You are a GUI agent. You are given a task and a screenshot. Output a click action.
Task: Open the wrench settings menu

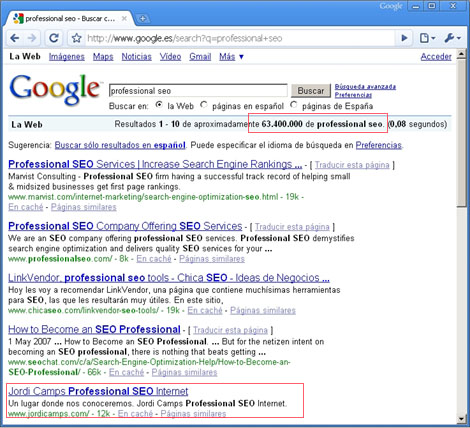[x=452, y=38]
